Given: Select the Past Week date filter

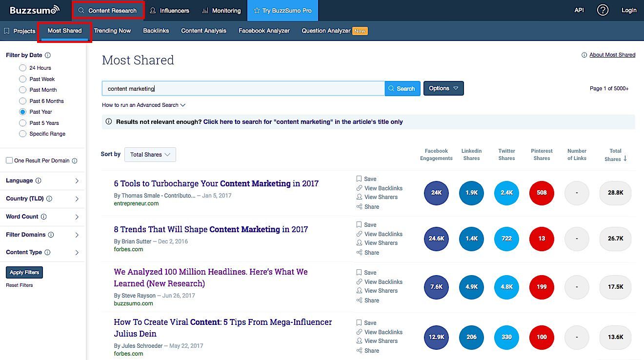Looking at the screenshot, I should (22, 79).
